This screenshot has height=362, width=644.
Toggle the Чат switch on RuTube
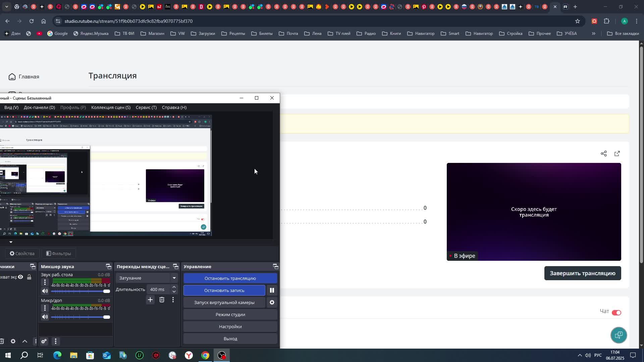(616, 312)
